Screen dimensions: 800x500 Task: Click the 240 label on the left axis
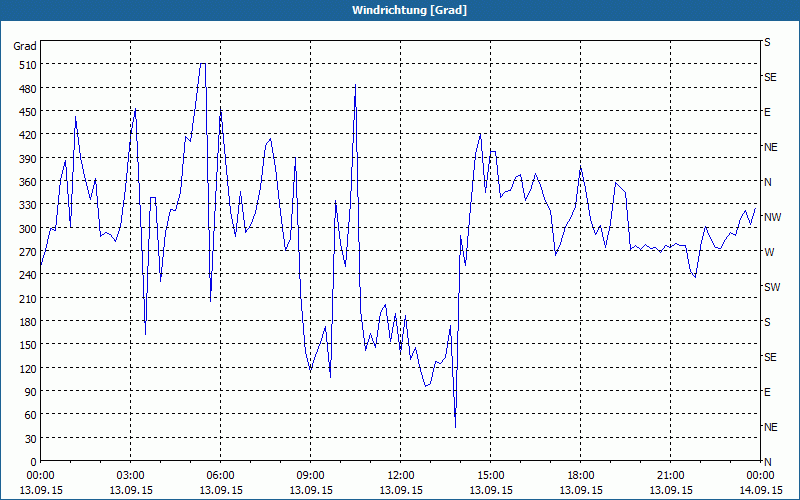point(28,275)
